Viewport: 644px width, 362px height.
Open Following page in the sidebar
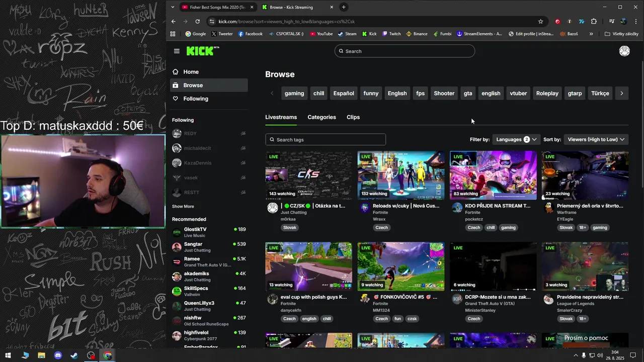[209, 99]
